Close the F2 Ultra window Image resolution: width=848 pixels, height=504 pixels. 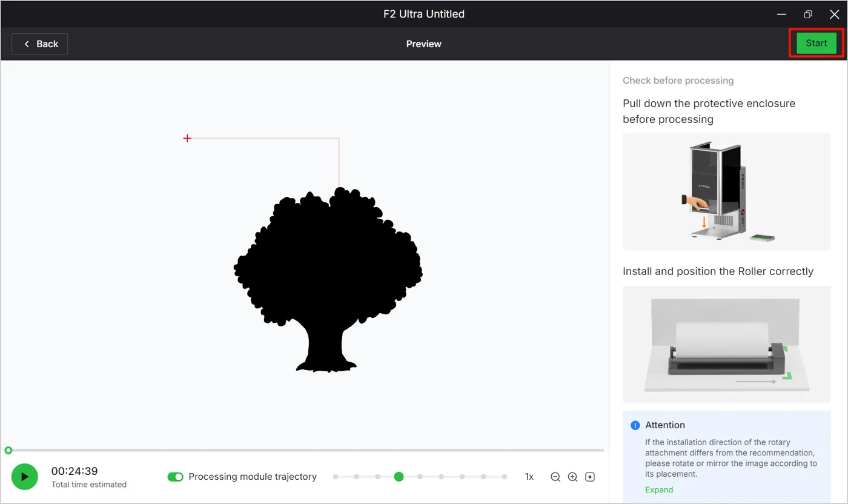pyautogui.click(x=834, y=14)
